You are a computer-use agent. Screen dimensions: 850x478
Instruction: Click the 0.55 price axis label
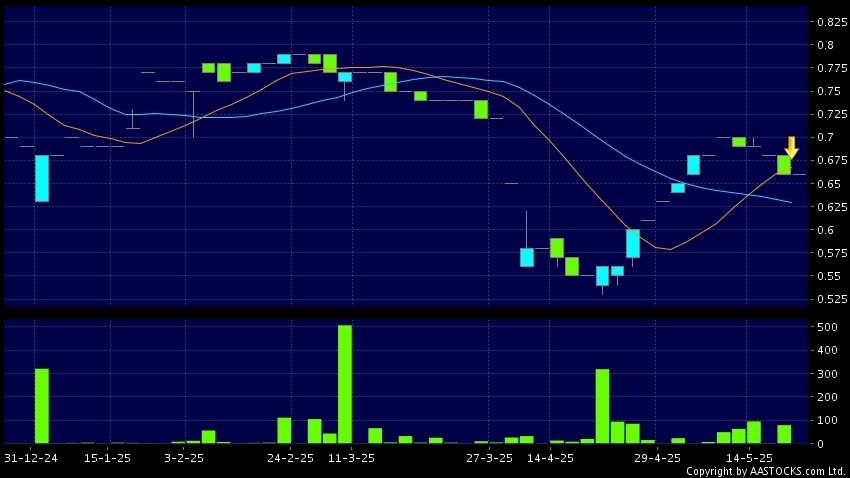(829, 276)
